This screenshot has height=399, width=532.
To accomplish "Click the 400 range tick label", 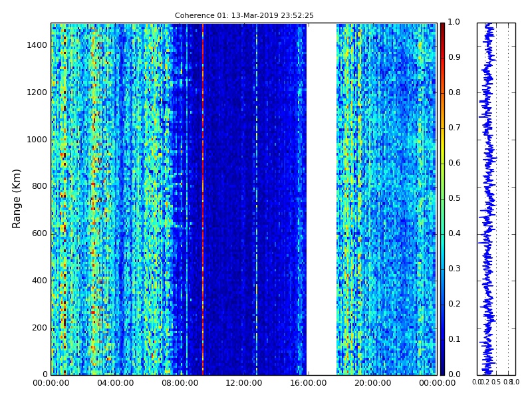I will coord(39,281).
